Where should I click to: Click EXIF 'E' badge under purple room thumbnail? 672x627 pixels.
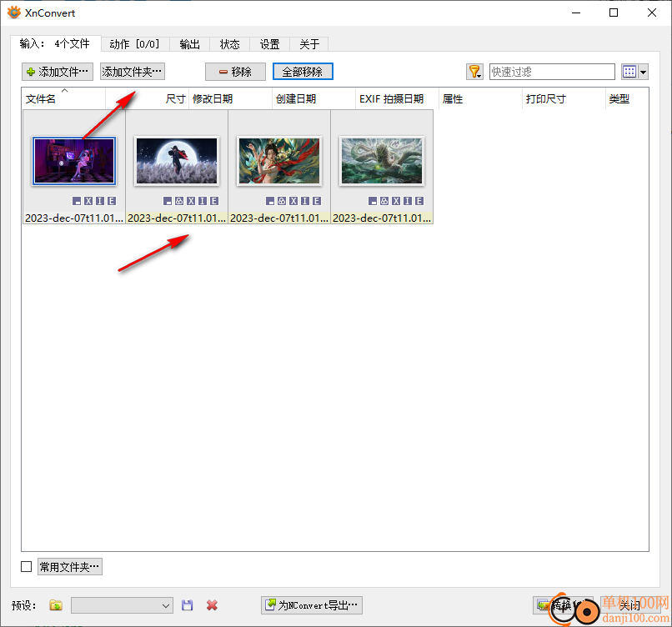coord(112,201)
